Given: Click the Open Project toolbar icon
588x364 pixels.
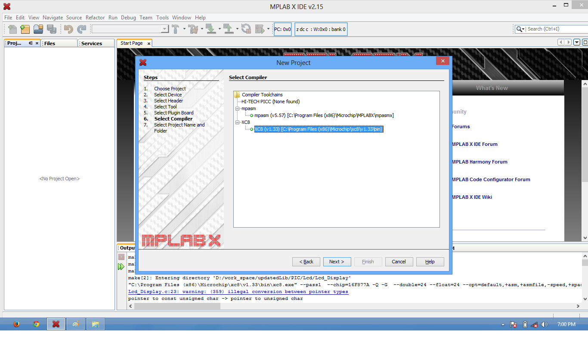Looking at the screenshot, I should [x=38, y=29].
